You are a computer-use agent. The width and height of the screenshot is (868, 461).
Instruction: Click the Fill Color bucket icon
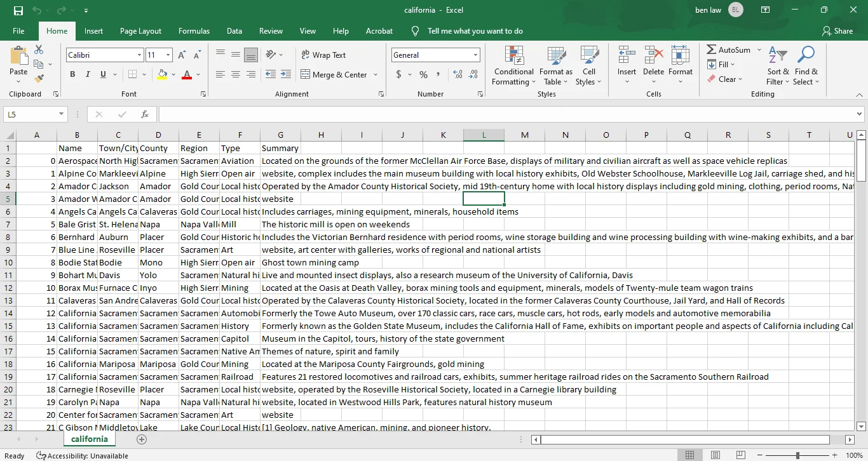[162, 74]
